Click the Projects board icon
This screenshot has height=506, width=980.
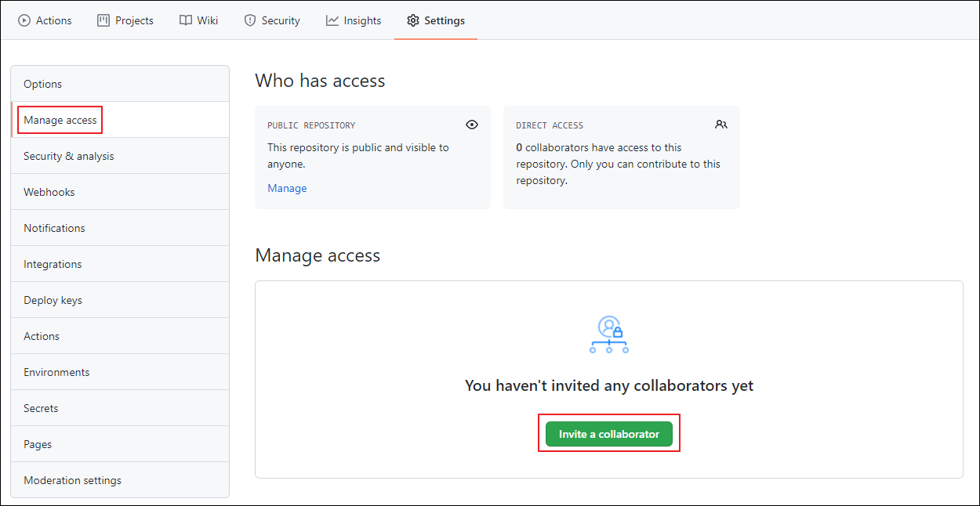point(103,20)
